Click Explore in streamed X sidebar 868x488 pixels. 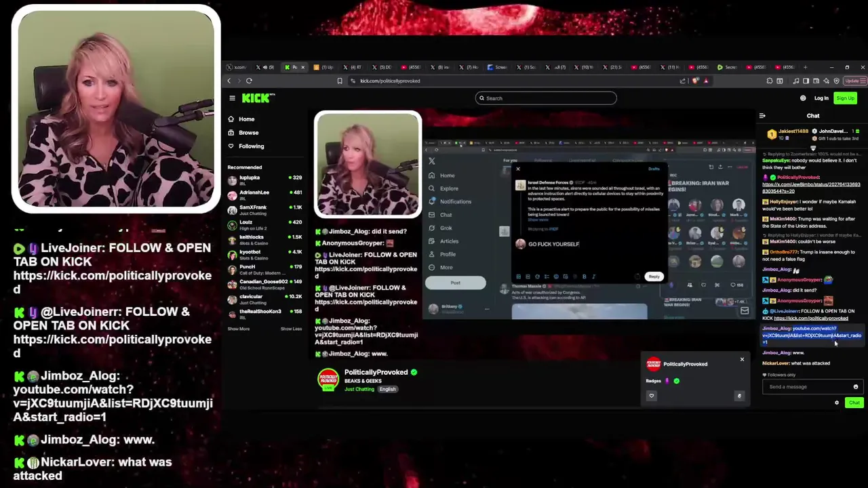pyautogui.click(x=444, y=188)
